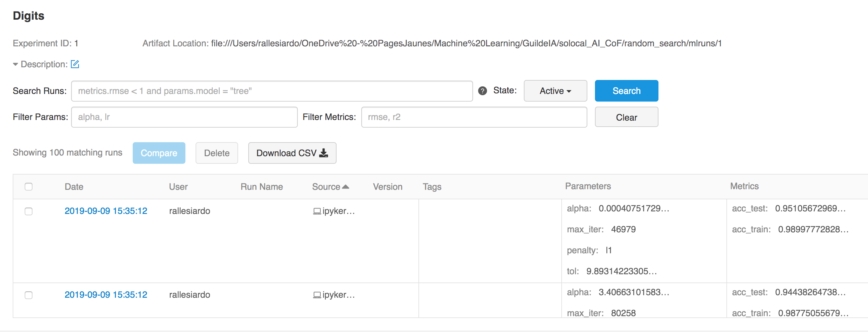Click the Delete button

[217, 153]
